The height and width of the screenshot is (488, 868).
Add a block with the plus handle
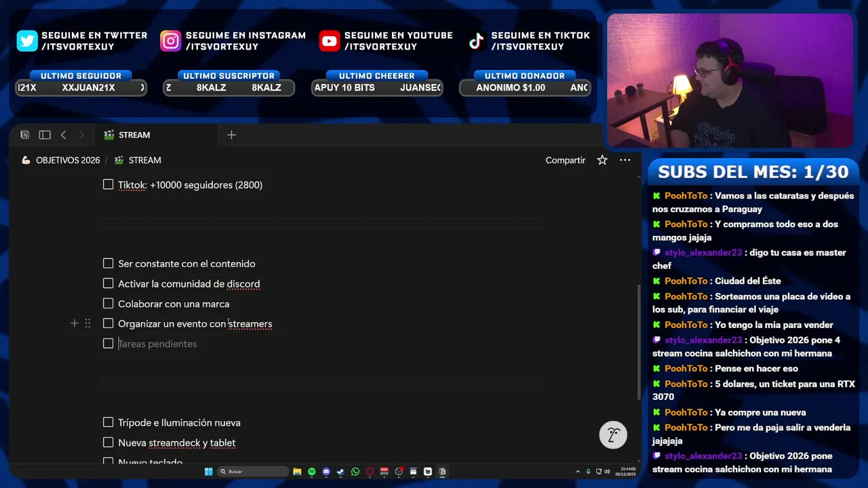click(x=75, y=324)
